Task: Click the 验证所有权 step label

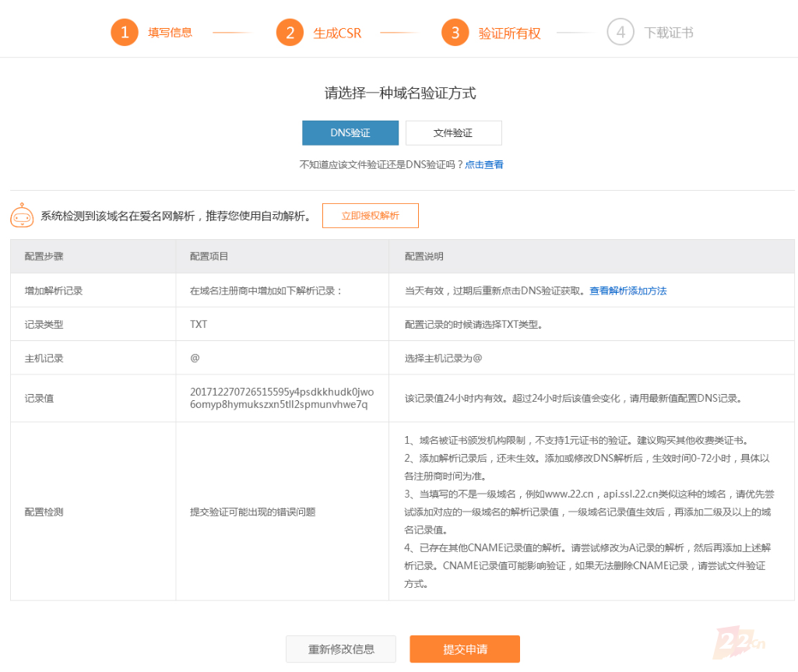Action: coord(509,33)
